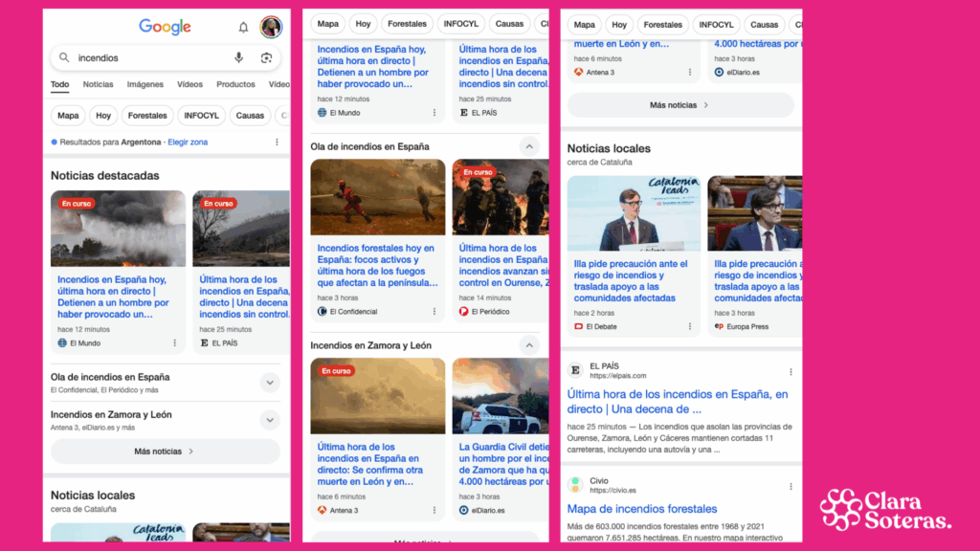Switch to the Imágenes tab

[145, 84]
